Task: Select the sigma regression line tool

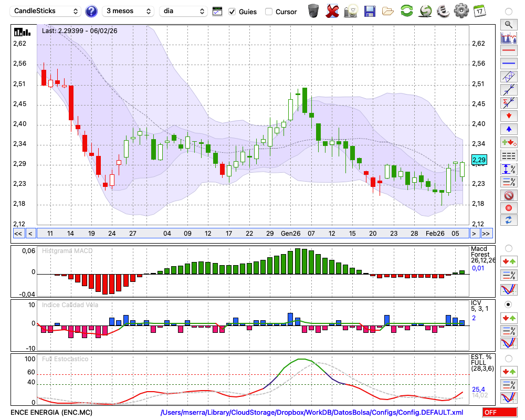Action: click(x=509, y=103)
